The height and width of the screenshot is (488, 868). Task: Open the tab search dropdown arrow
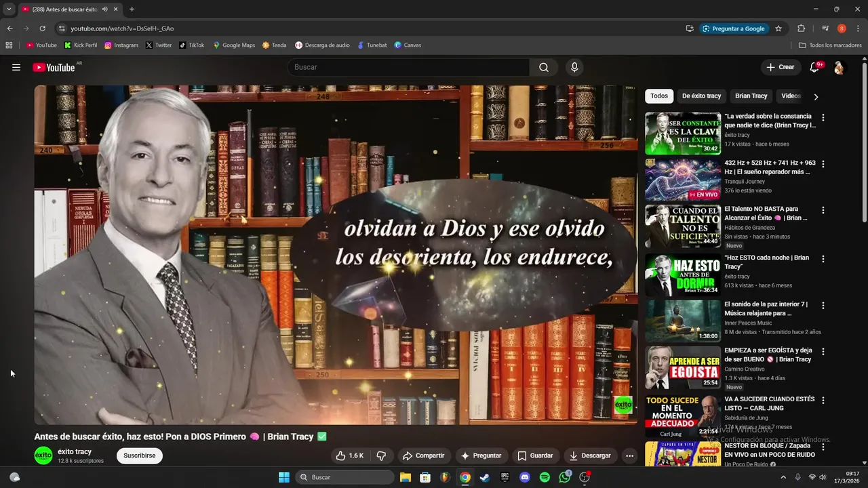[9, 9]
